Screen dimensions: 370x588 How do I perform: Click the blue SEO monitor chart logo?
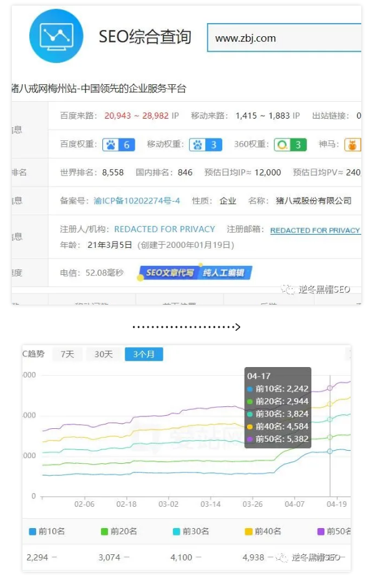[56, 36]
